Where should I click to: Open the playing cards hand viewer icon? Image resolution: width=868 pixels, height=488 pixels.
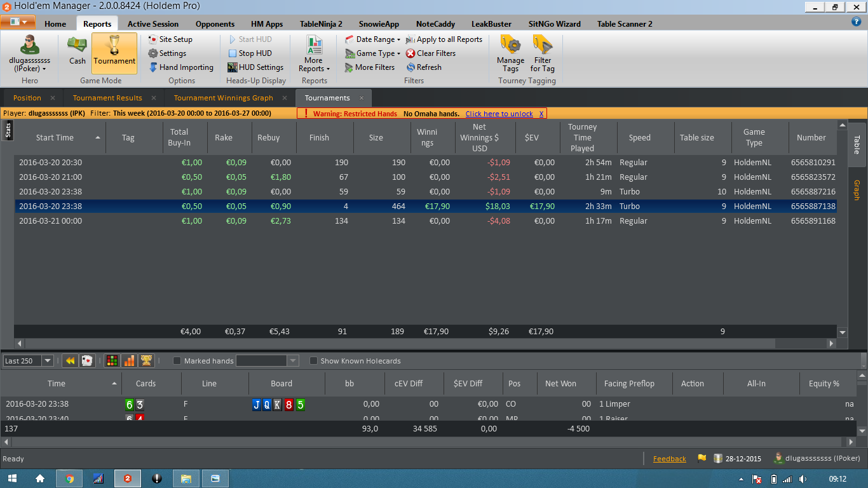(87, 361)
